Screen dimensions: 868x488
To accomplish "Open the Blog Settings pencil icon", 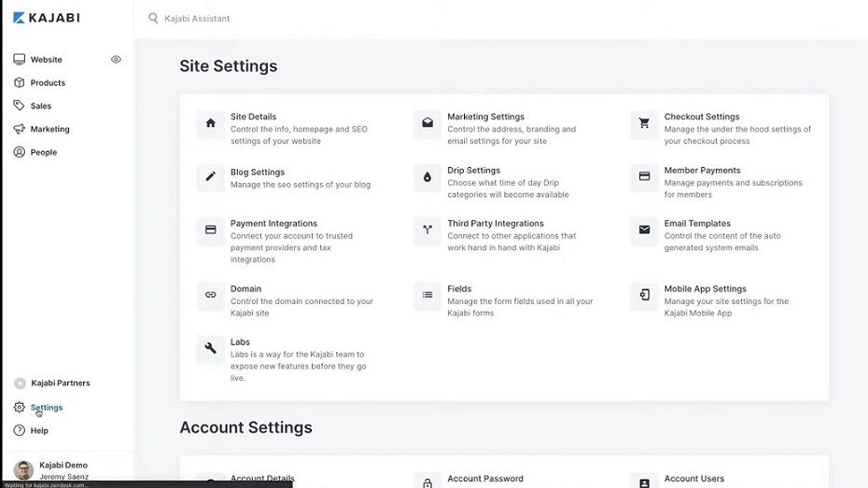I will pos(210,177).
